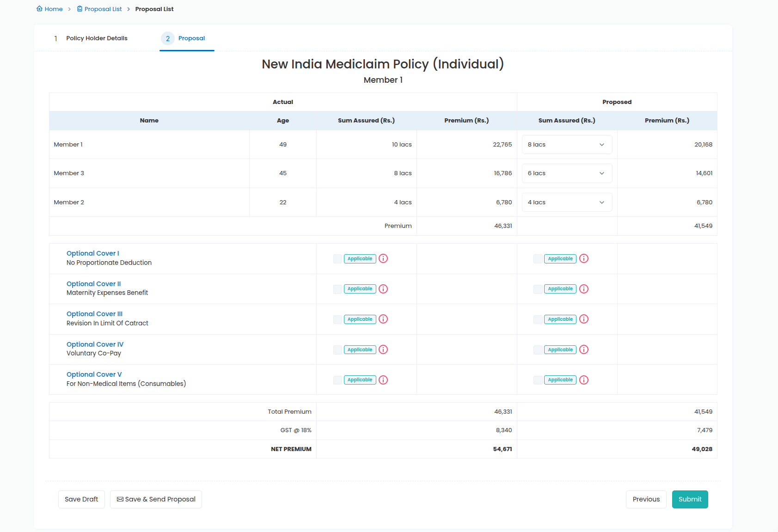Click actual net premium 54,671
Image resolution: width=778 pixels, height=532 pixels.
502,449
